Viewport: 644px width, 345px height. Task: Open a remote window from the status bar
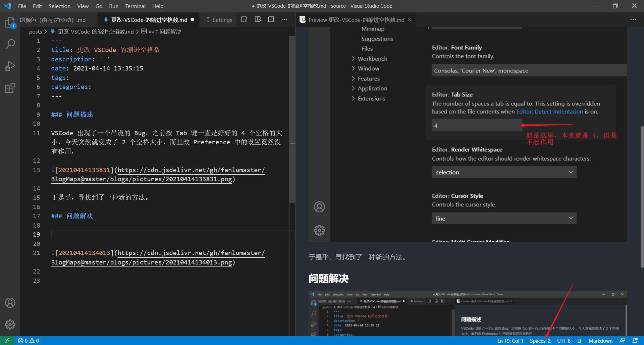[x=7, y=341]
